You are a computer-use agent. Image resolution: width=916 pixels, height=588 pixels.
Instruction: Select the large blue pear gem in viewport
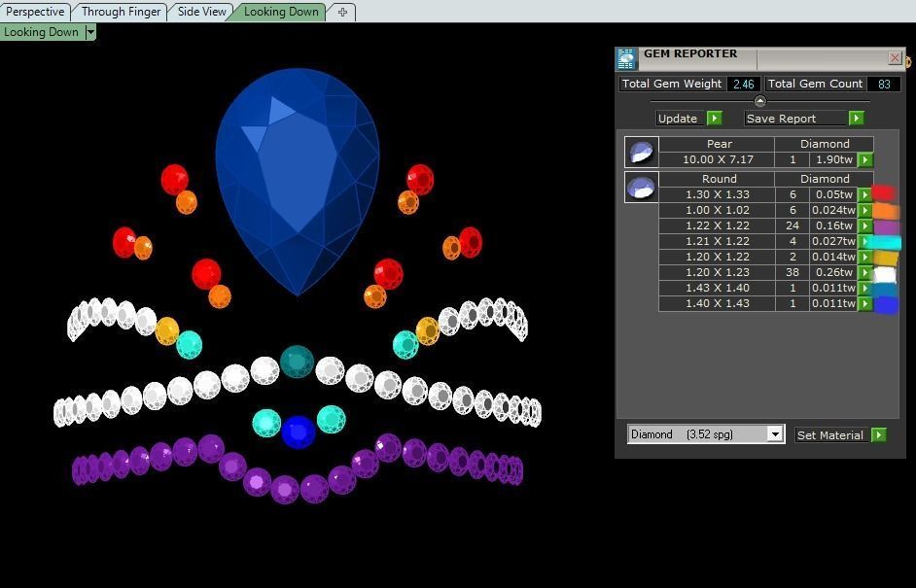click(298, 181)
